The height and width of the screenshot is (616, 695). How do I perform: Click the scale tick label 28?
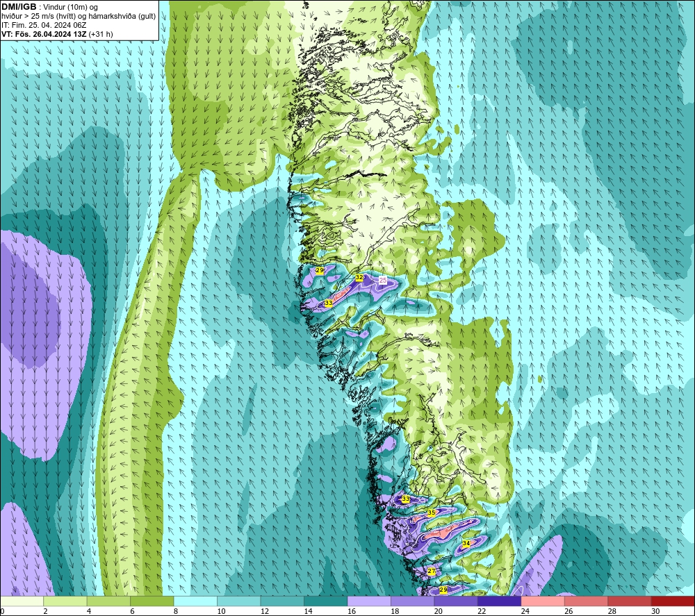(x=612, y=611)
